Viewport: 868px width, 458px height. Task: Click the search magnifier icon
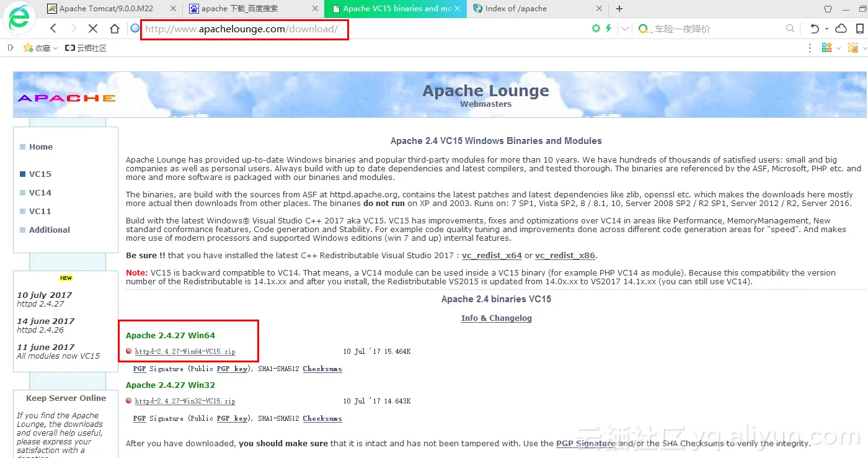790,29
